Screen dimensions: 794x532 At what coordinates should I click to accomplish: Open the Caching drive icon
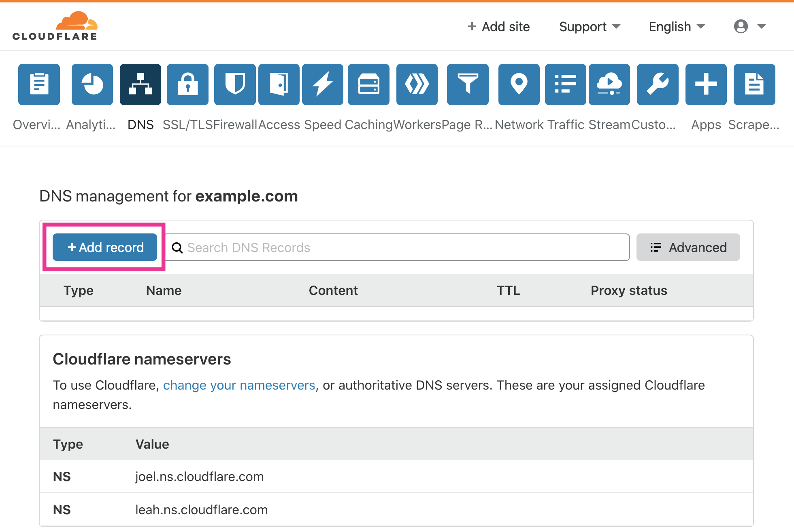[368, 85]
